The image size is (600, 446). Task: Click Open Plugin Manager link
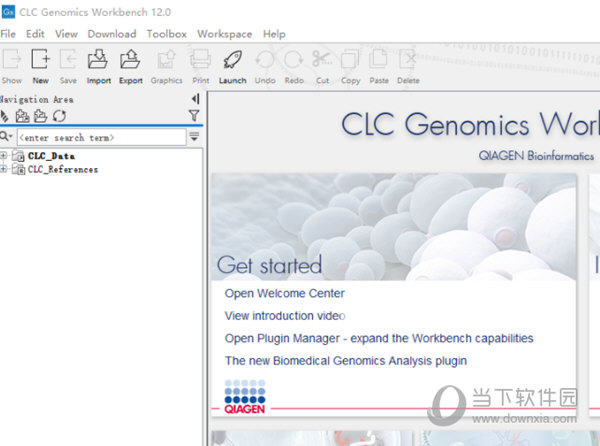(x=379, y=339)
